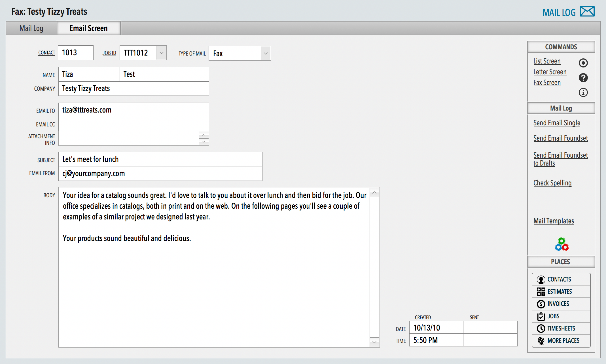This screenshot has width=606, height=364.
Task: Click into the Email CC field
Action: click(134, 124)
